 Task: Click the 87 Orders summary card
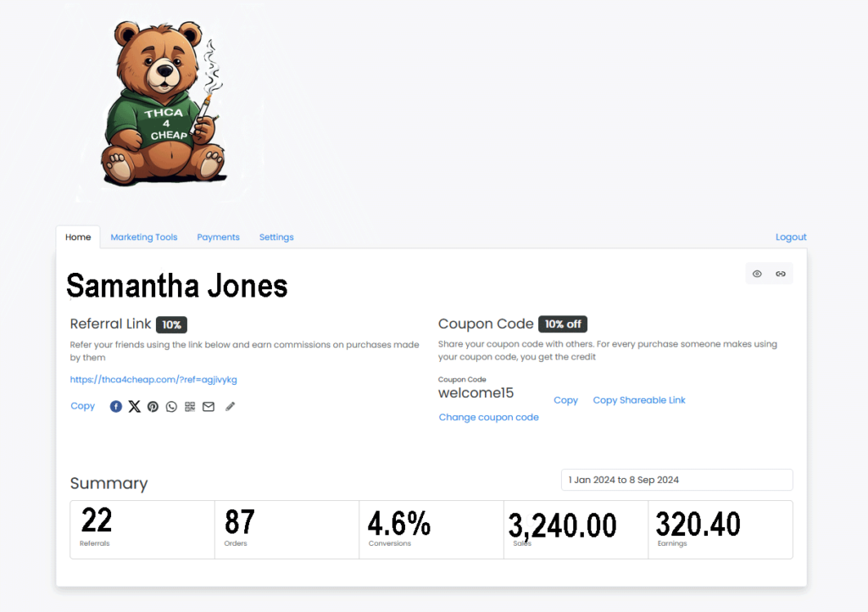287,530
